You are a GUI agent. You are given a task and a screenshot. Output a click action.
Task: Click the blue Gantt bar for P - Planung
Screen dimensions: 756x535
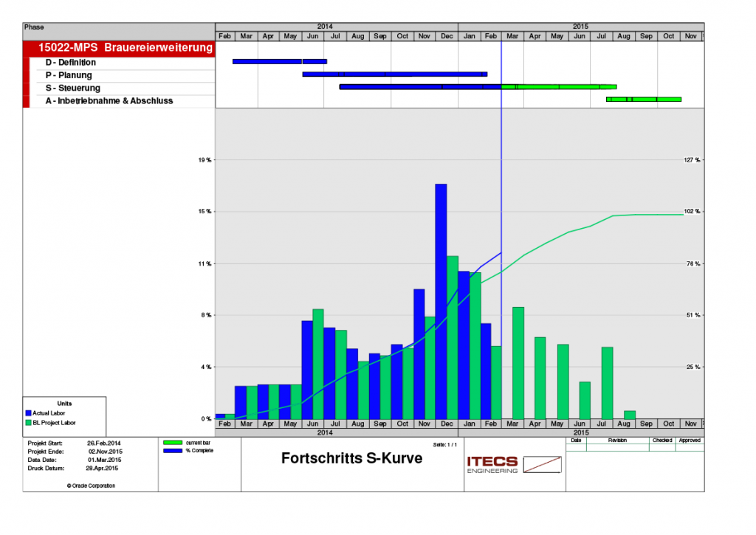(x=394, y=74)
